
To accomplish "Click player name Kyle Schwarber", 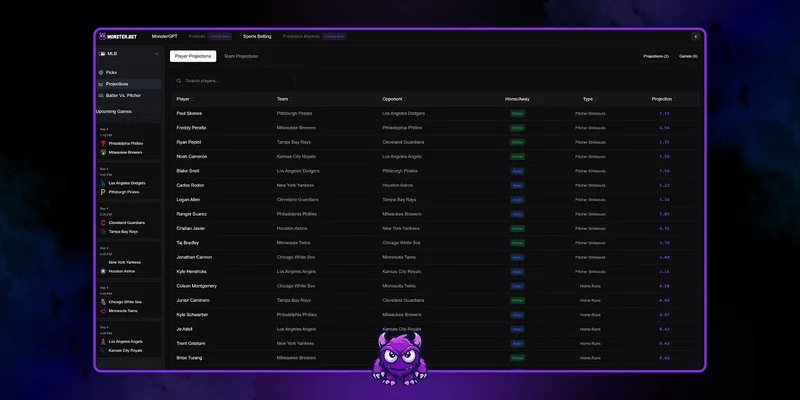I will coord(192,315).
